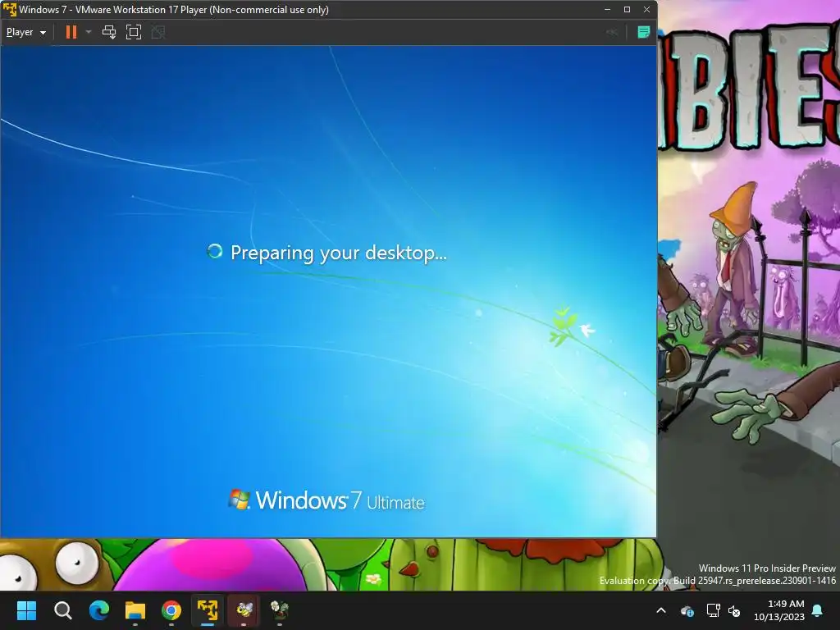Click the double-arrow icon in VMware toolbar
The image size is (840, 630).
(x=612, y=32)
